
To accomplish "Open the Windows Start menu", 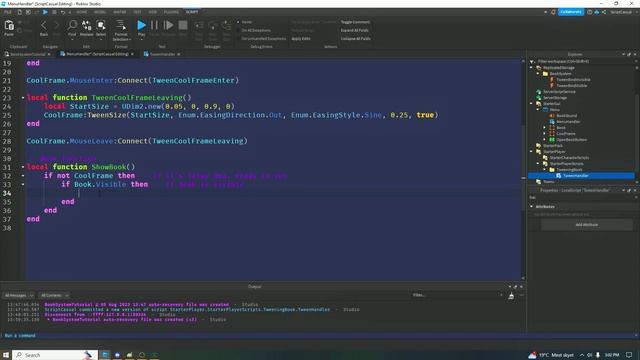I will (x=6, y=355).
